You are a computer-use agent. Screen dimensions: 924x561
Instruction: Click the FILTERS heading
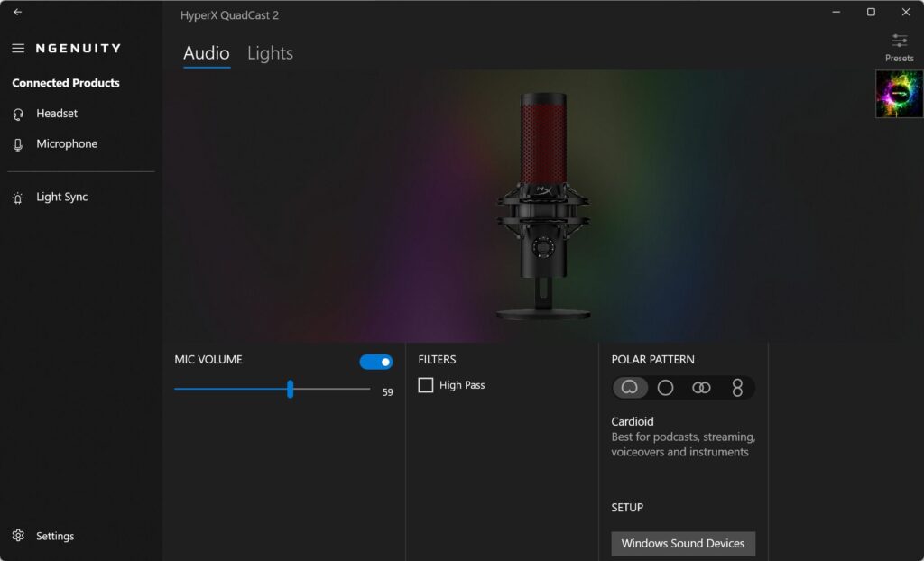coord(437,360)
